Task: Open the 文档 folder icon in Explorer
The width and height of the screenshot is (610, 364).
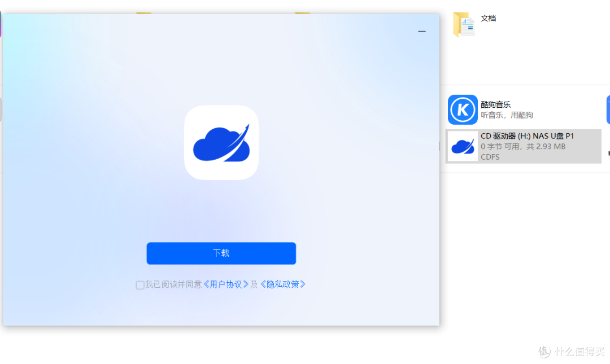Action: point(463,24)
